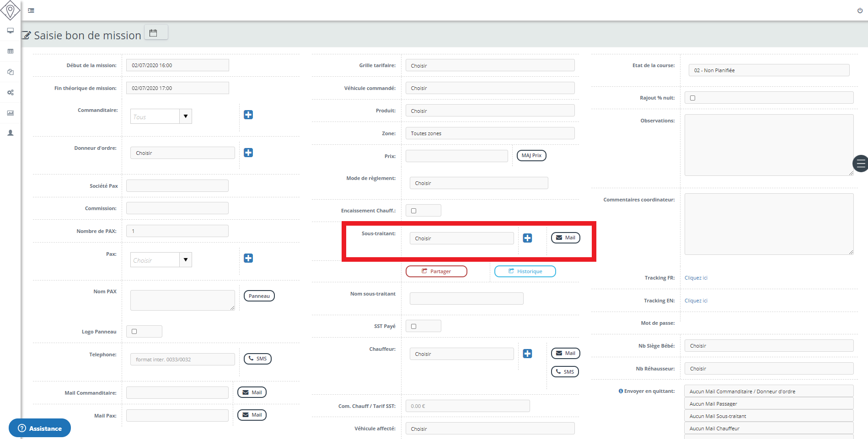Image resolution: width=868 pixels, height=439 pixels.
Task: Click into the Observations text area
Action: 768,145
